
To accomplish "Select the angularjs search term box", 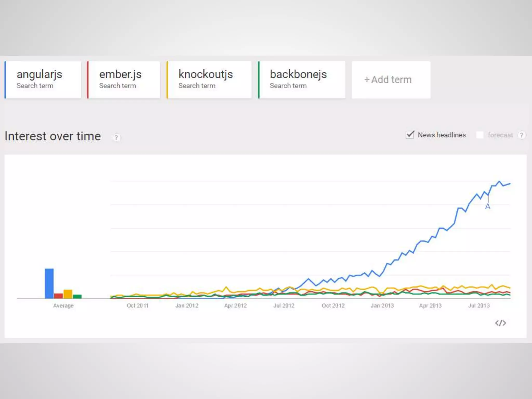I will 43,80.
